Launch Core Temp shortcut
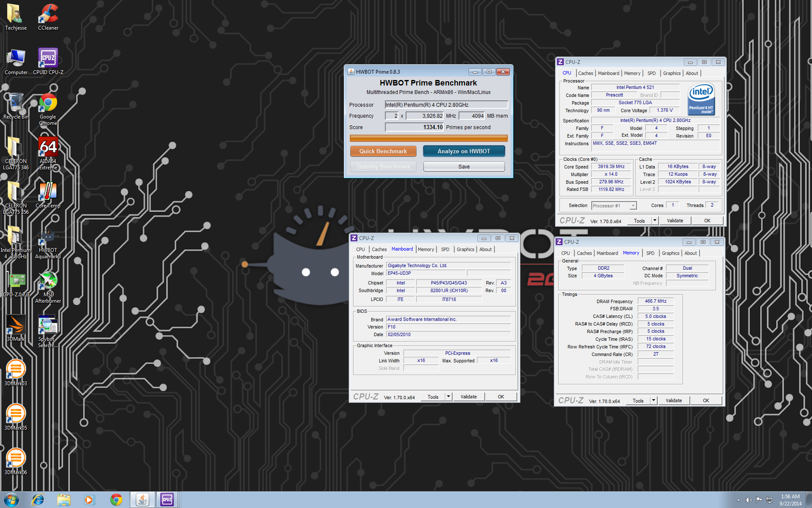The width and height of the screenshot is (812, 508). coord(48,195)
